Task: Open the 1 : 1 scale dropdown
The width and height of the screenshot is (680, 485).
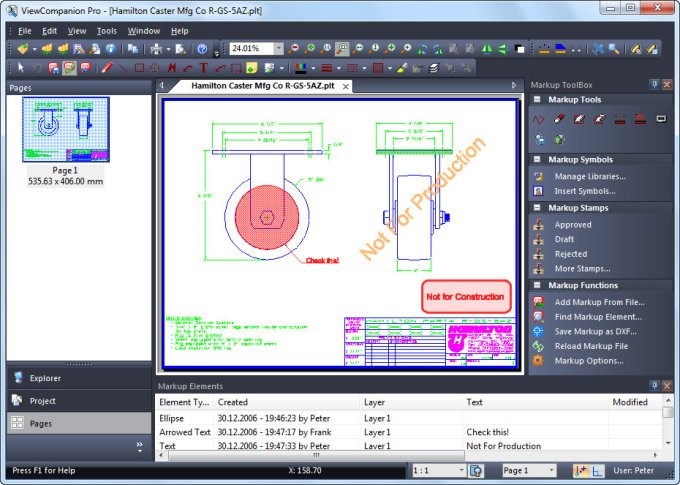Action: 461,470
